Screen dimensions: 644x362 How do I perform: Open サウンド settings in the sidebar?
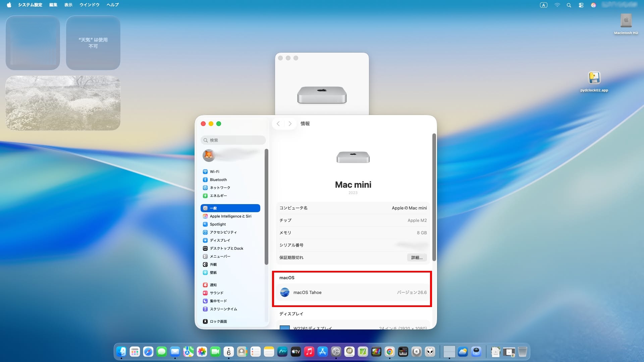point(230,293)
